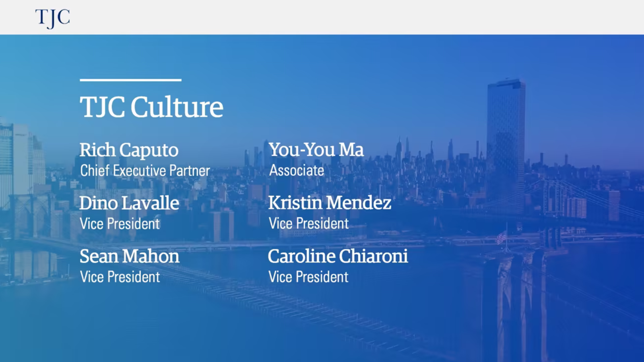Select the name Sean Mahon

click(129, 256)
